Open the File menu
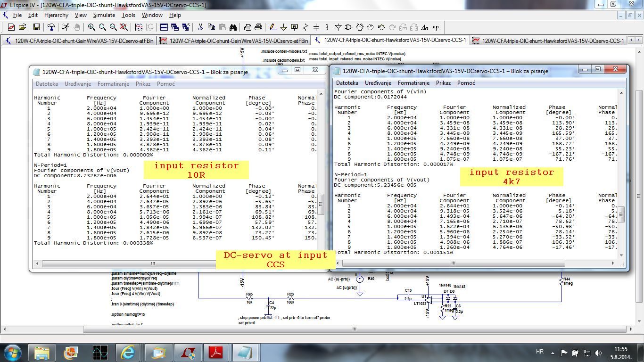644x362 pixels. (x=17, y=15)
